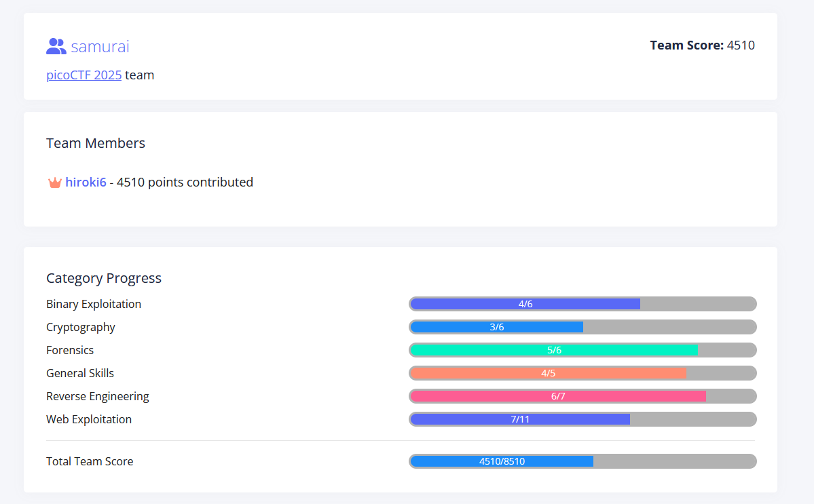Click the Category Progress heading
Screen dimensions: 814x504
(104, 278)
